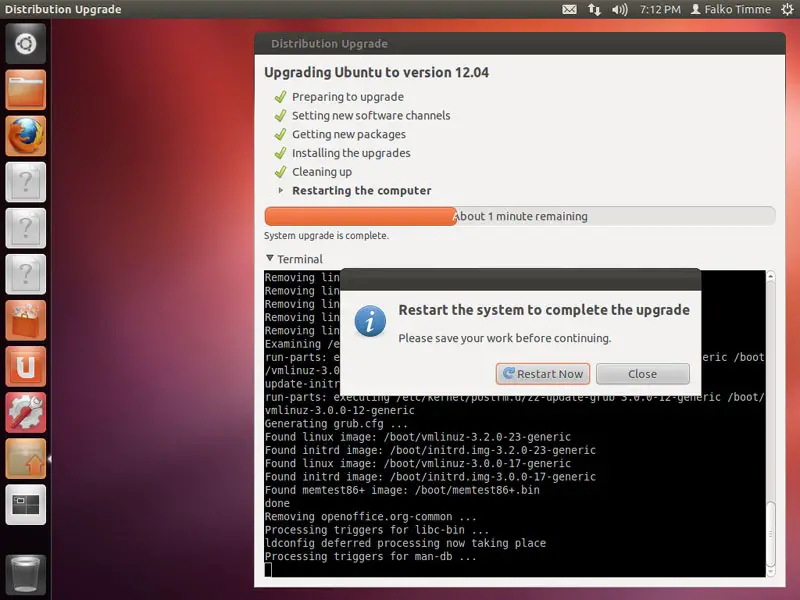800x600 pixels.
Task: Click 'Found initrd image: /boot/initrd.img-3.0.0-17-generic' line
Action: pos(430,477)
